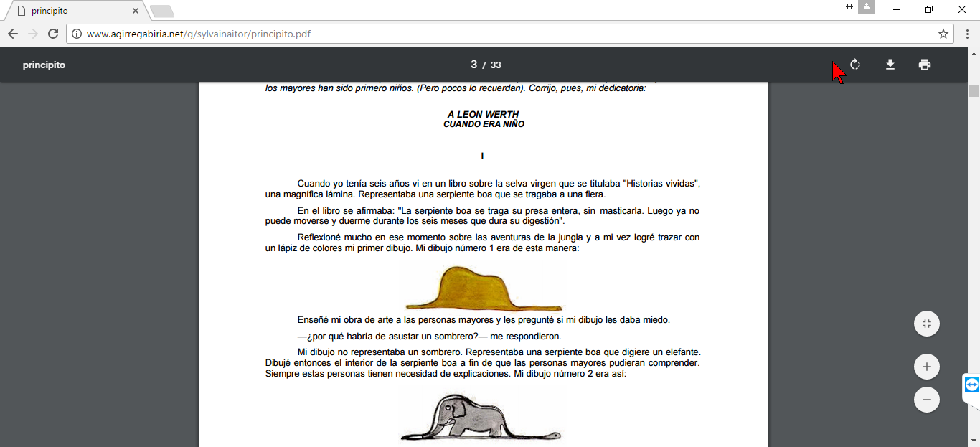Click line starting 'Enseñé mi obra de arte'
The height and width of the screenshot is (447, 980).
(x=484, y=320)
